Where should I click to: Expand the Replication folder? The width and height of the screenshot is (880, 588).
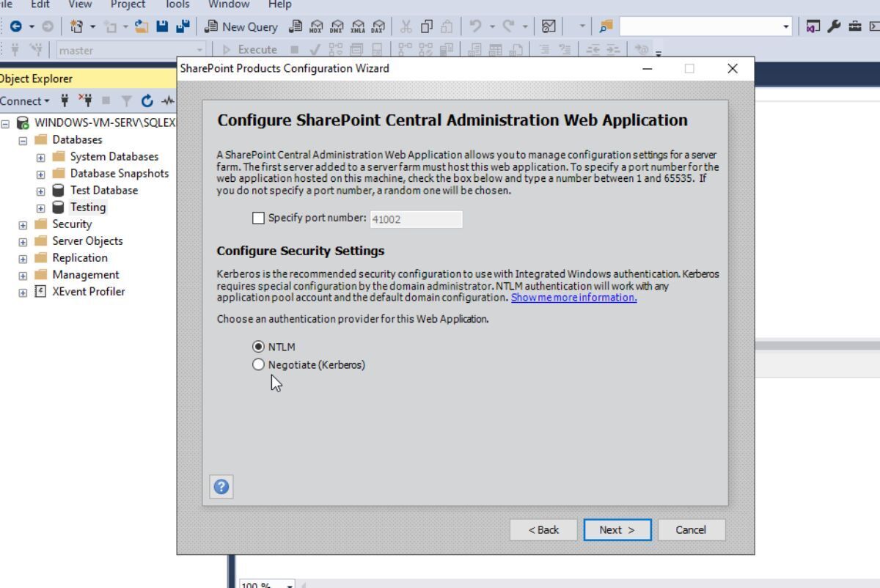click(x=23, y=258)
